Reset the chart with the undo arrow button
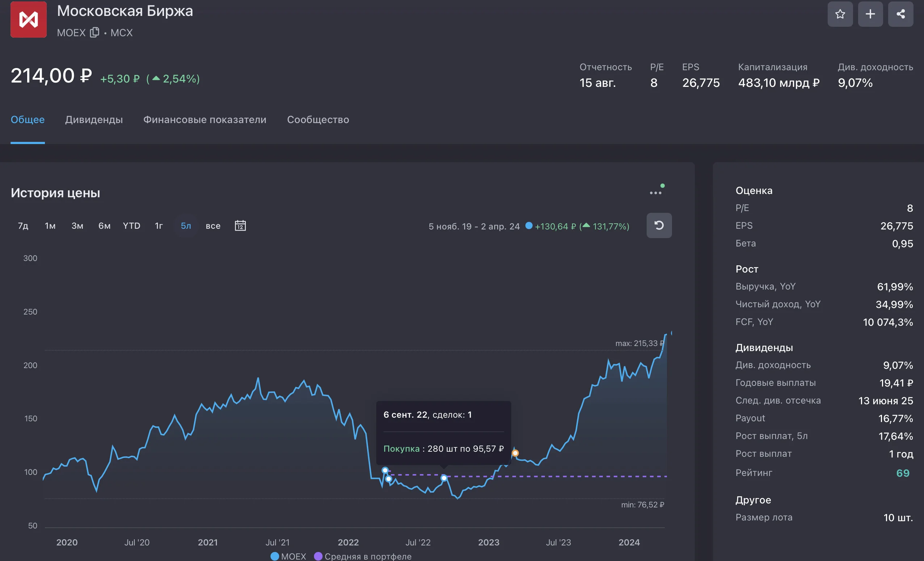 [x=659, y=225]
